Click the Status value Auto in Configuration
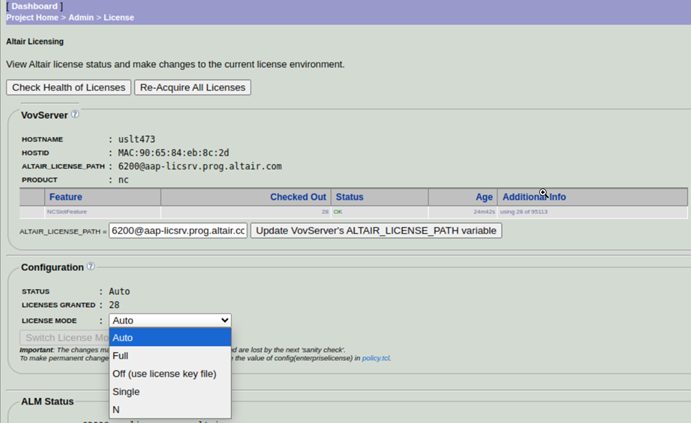The width and height of the screenshot is (691, 423). (x=119, y=291)
